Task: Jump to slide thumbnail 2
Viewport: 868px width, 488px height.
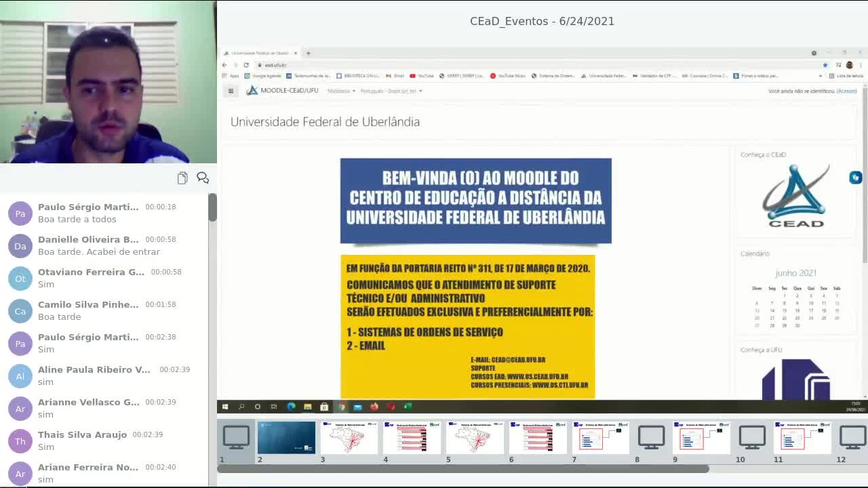Action: 286,438
